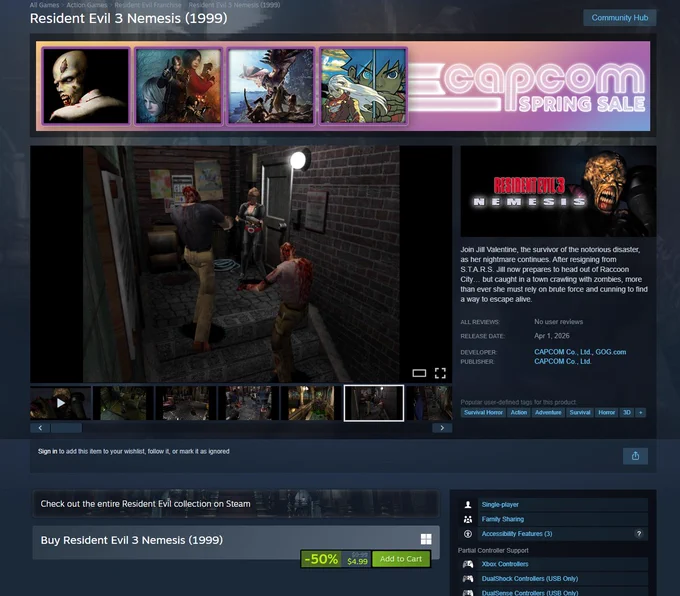
Task: Select the highlighted alley screenshot thumbnail
Action: coord(374,403)
